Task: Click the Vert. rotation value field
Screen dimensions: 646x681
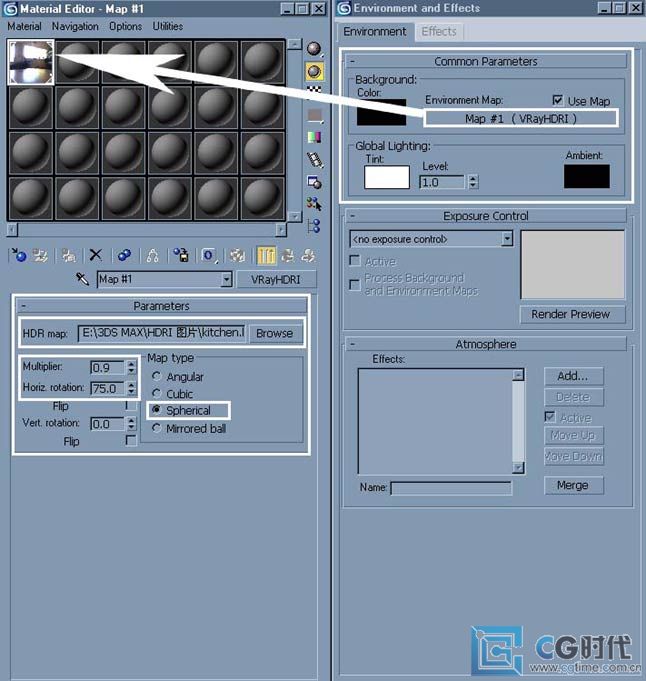Action: coord(108,423)
